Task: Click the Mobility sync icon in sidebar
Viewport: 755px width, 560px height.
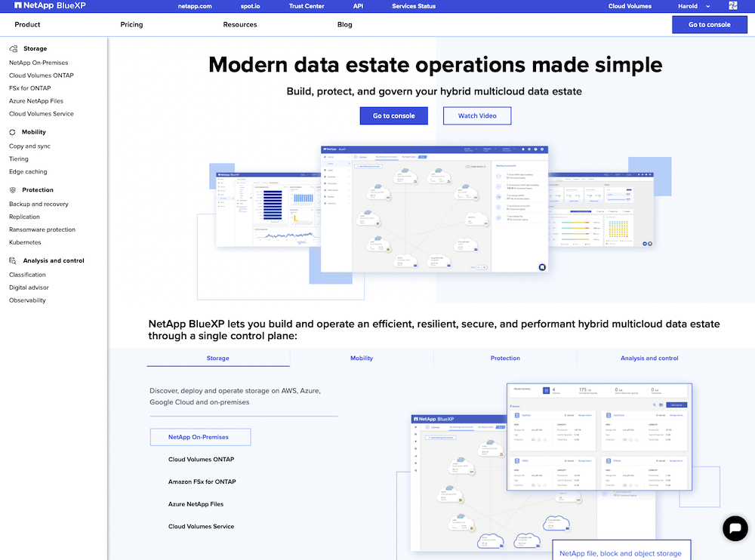Action: click(13, 132)
